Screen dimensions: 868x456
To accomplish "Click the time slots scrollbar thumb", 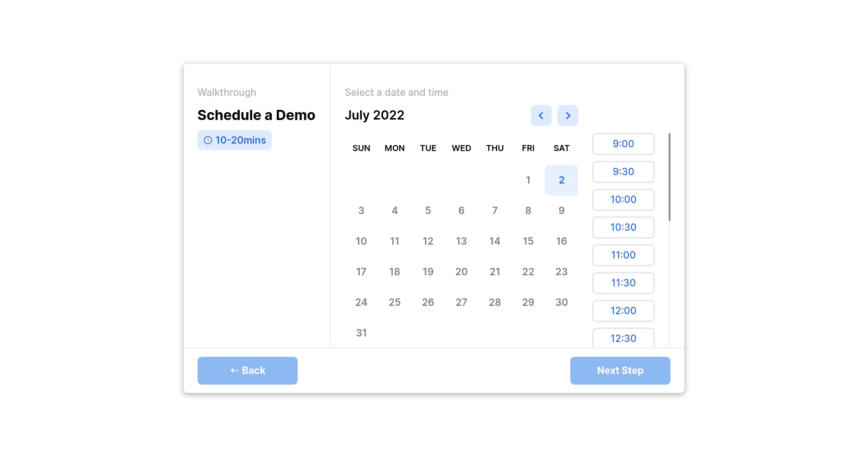I will tap(670, 177).
